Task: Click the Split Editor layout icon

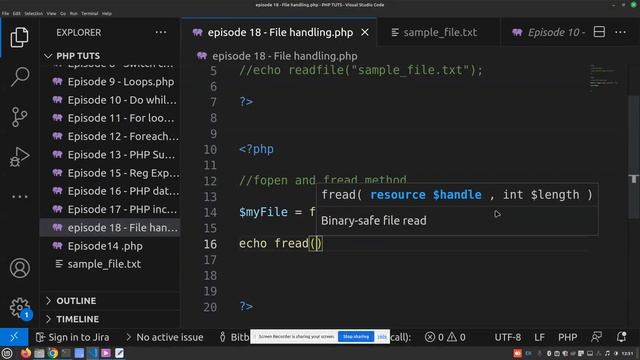Action: (x=599, y=32)
